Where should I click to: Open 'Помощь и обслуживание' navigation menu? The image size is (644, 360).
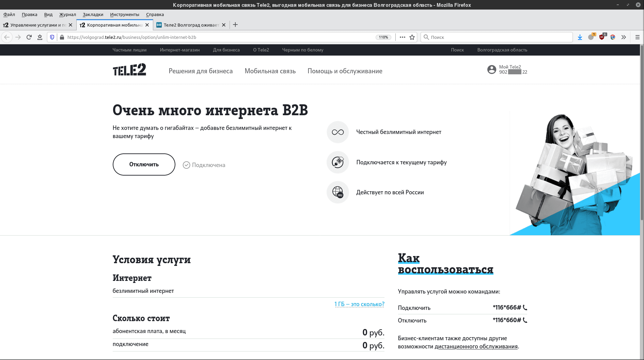pyautogui.click(x=345, y=71)
